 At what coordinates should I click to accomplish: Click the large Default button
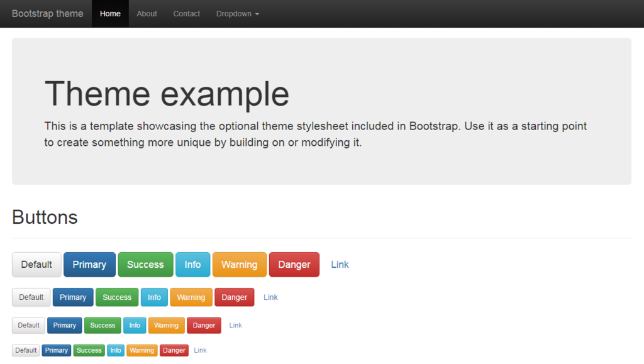(36, 265)
